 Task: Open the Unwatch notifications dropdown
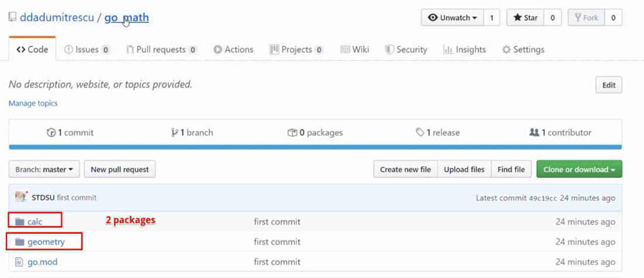pyautogui.click(x=453, y=18)
